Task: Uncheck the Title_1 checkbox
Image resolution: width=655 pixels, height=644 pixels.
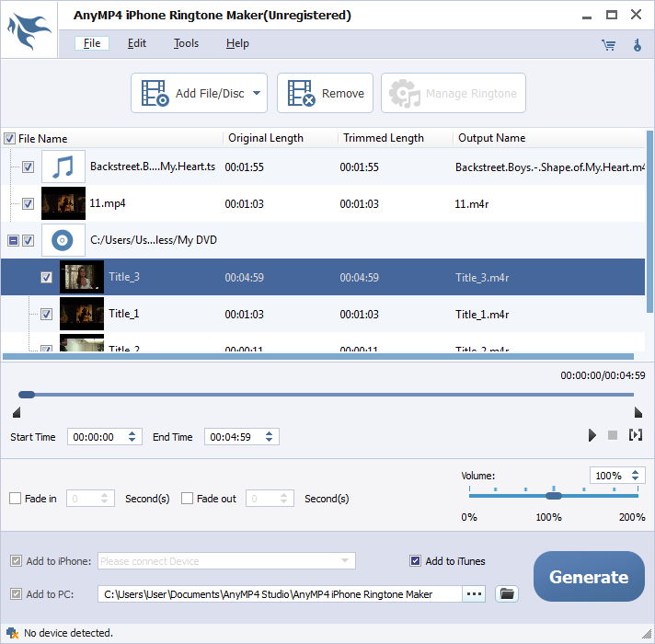Action: [x=46, y=314]
